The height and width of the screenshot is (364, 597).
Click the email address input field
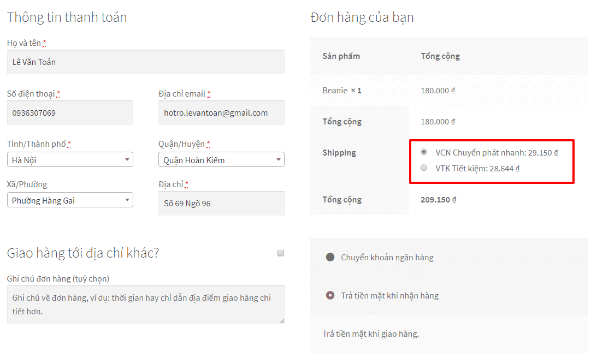[221, 113]
